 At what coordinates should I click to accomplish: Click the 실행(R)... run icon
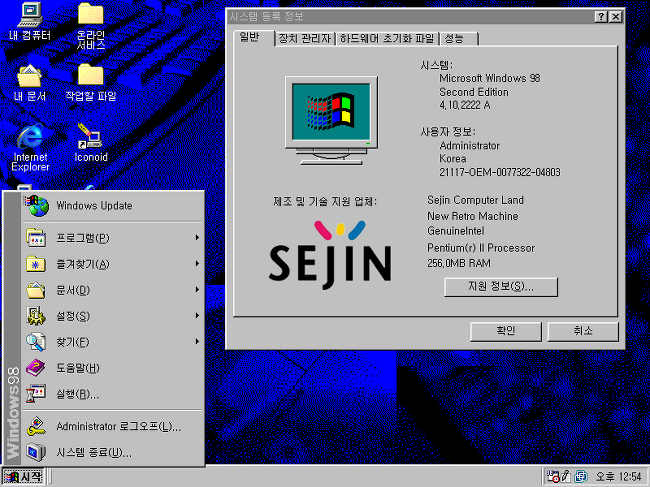36,394
